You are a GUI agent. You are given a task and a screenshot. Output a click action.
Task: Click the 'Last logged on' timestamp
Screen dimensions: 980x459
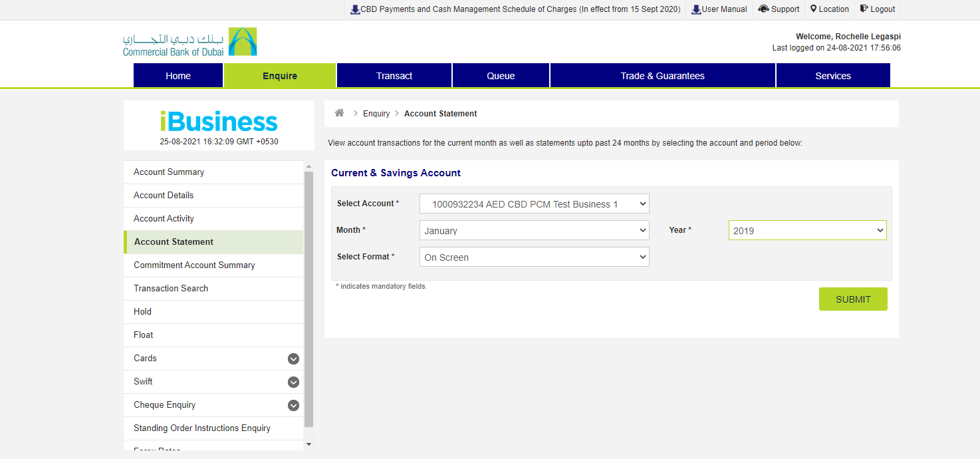click(836, 48)
